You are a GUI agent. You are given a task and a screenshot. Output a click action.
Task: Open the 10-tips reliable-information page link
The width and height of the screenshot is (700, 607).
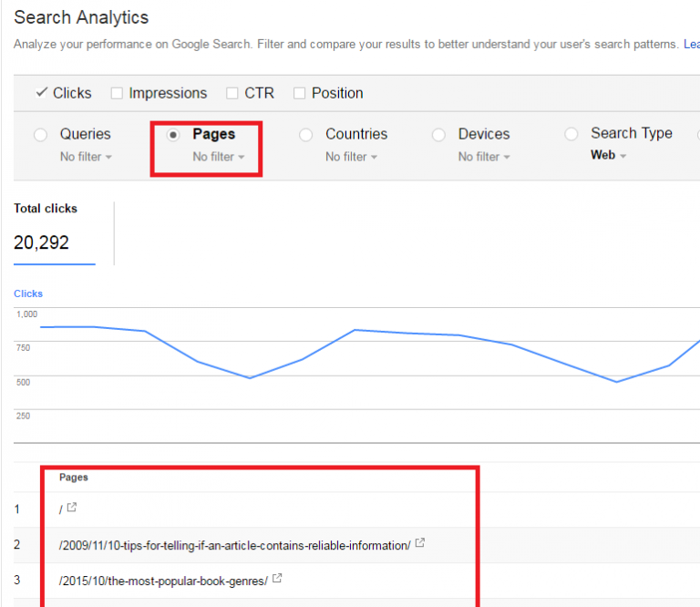234,545
